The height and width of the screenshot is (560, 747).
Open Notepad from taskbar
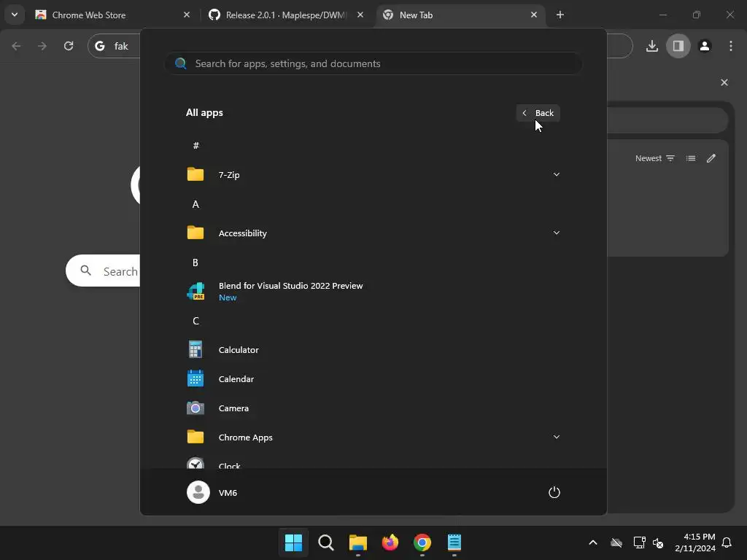[454, 542]
